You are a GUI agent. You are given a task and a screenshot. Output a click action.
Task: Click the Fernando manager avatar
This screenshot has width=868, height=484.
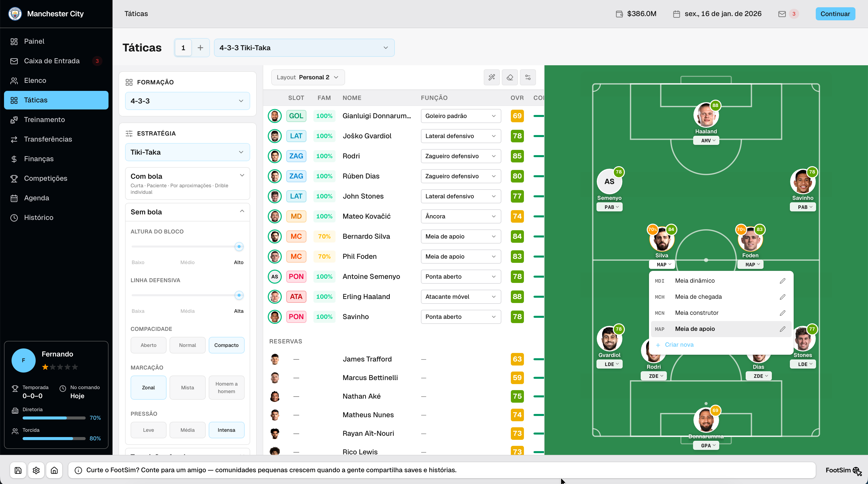pyautogui.click(x=24, y=360)
